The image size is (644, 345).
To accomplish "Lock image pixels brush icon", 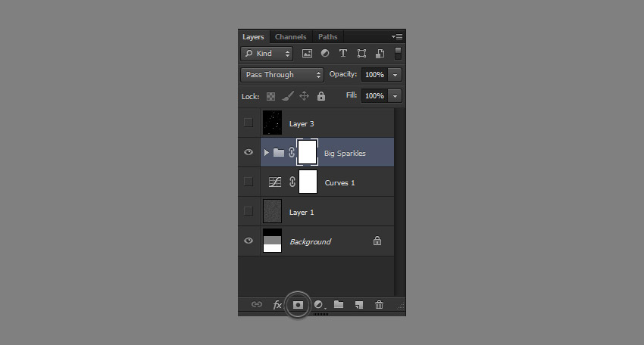I will pos(287,96).
